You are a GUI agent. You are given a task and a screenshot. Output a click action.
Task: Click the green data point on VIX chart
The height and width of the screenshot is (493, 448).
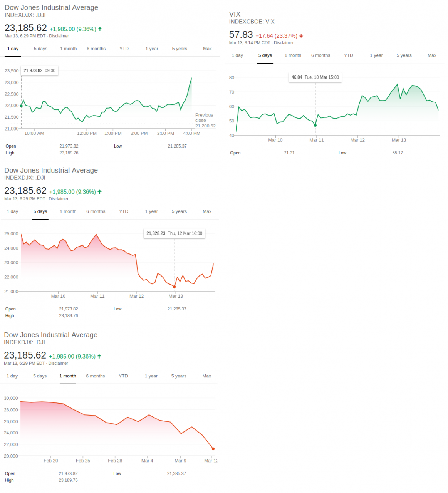click(x=315, y=125)
